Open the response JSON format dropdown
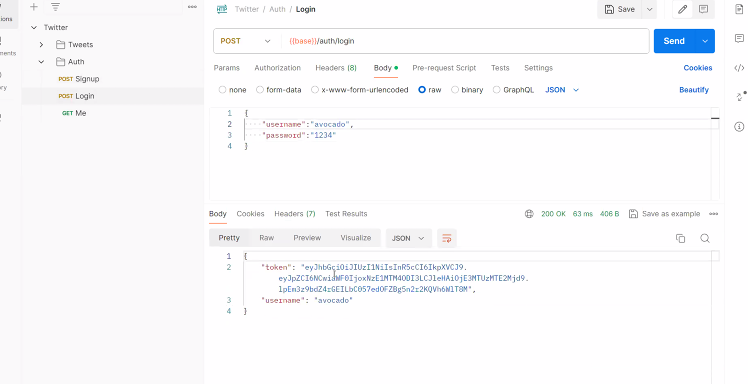748x384 pixels. click(x=408, y=238)
